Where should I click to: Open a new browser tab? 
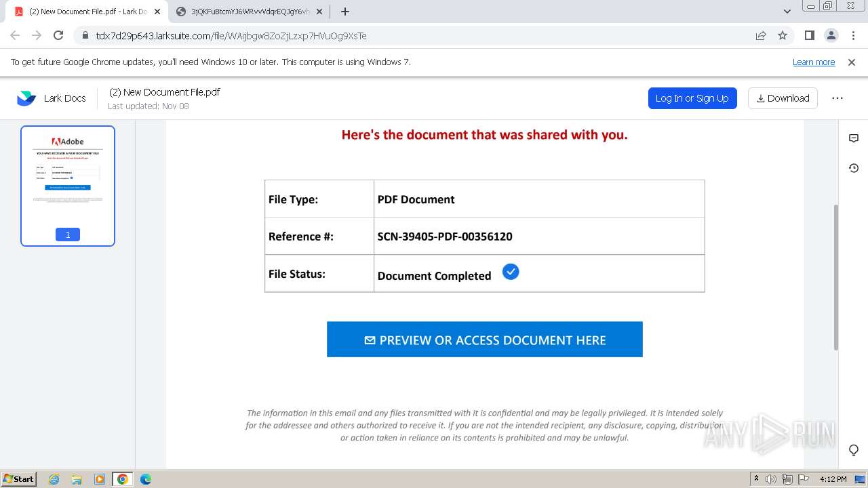[345, 12]
